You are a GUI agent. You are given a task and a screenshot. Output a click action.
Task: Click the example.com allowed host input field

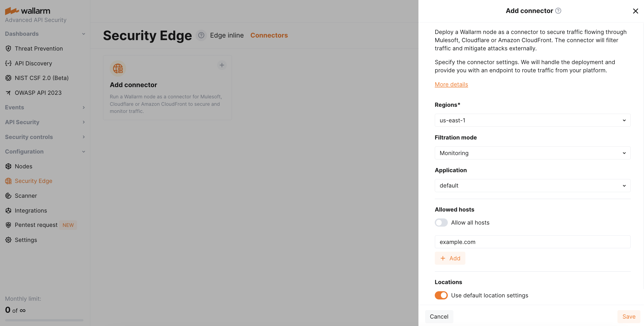coord(532,242)
